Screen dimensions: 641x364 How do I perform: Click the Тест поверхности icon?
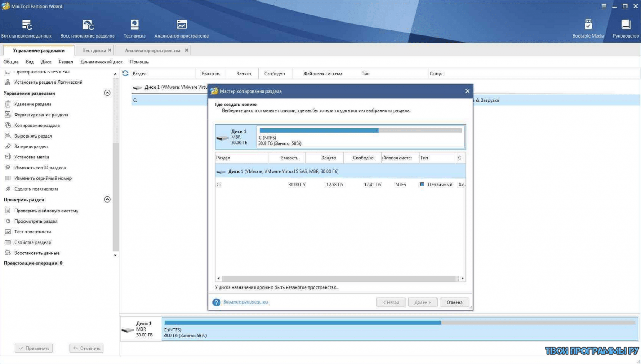tap(8, 231)
